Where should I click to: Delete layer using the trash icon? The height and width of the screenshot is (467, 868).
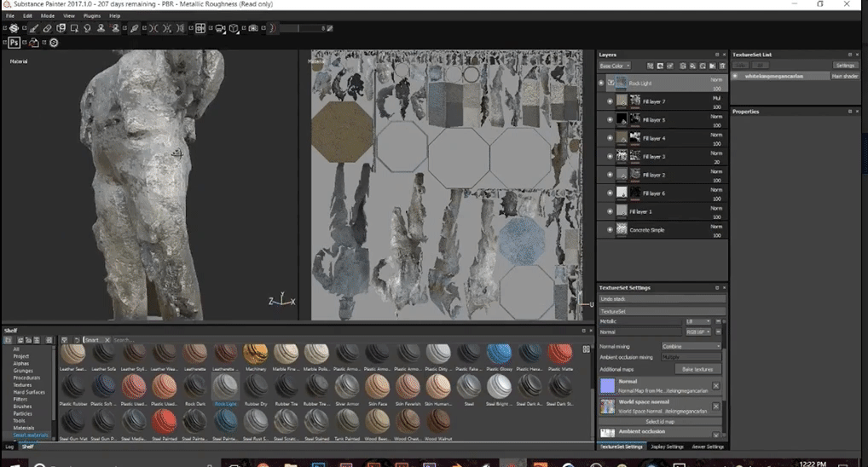point(722,66)
